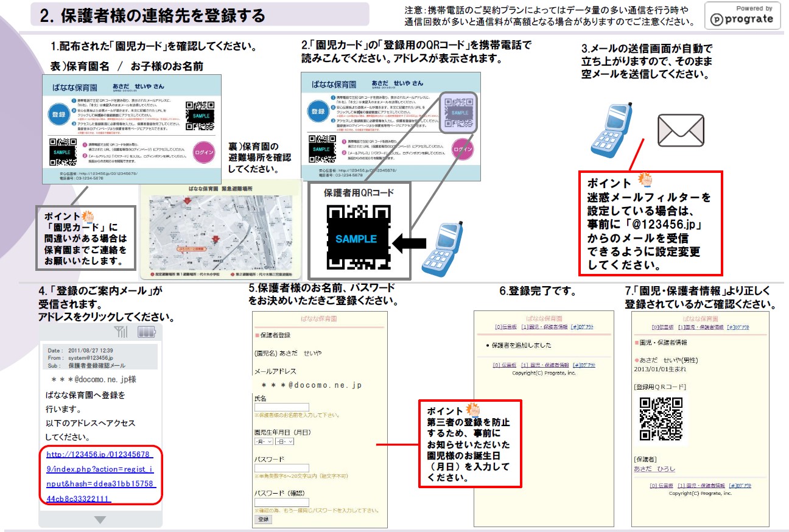Open the registration URL link in the email
This screenshot has height=532, width=789.
pyautogui.click(x=100, y=477)
